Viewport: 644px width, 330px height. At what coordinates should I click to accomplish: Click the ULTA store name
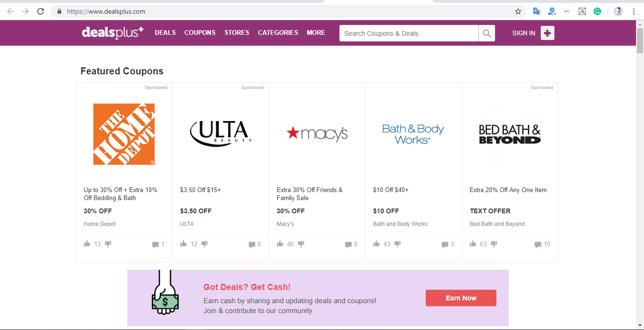(x=187, y=224)
